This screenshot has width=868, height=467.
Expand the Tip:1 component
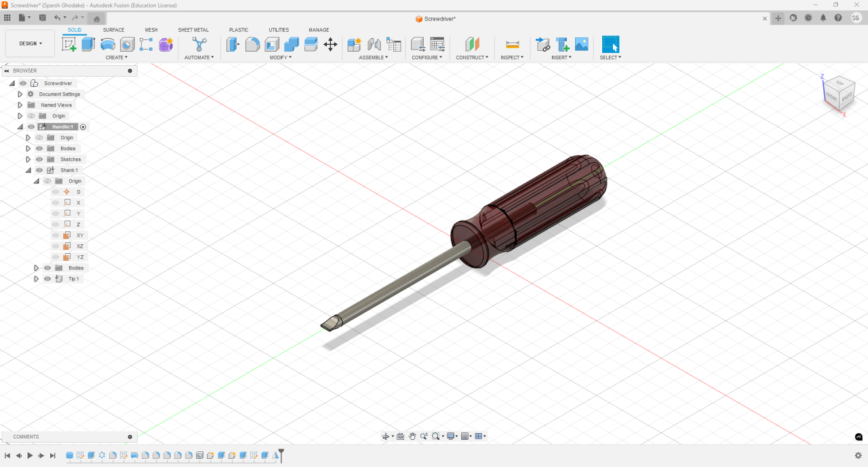point(37,279)
